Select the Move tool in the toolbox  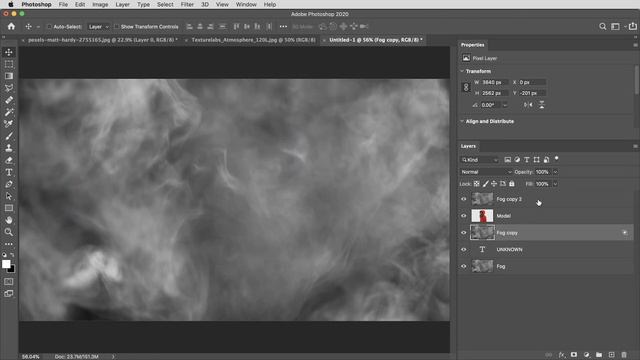9,52
